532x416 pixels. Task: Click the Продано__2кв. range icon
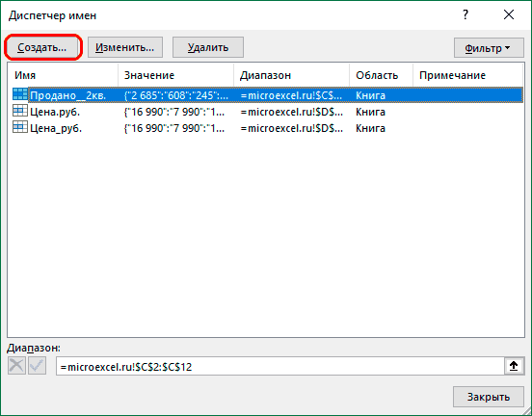(20, 94)
